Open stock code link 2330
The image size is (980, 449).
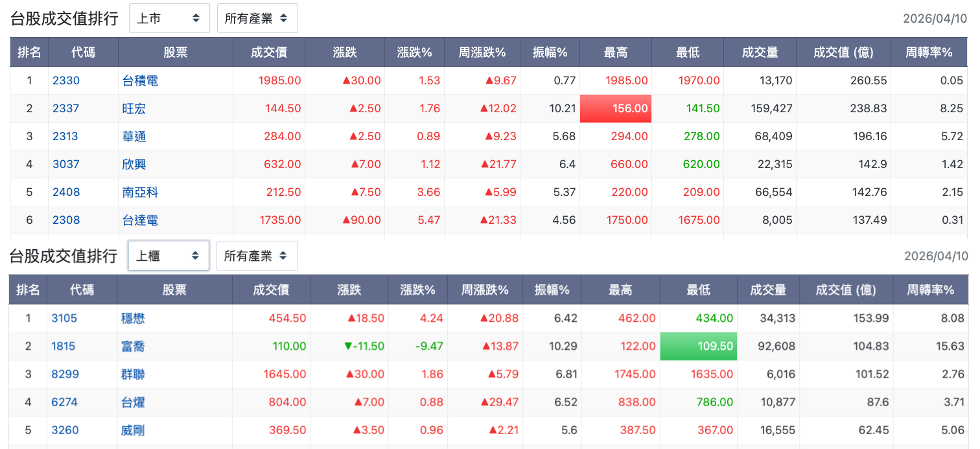(x=66, y=80)
